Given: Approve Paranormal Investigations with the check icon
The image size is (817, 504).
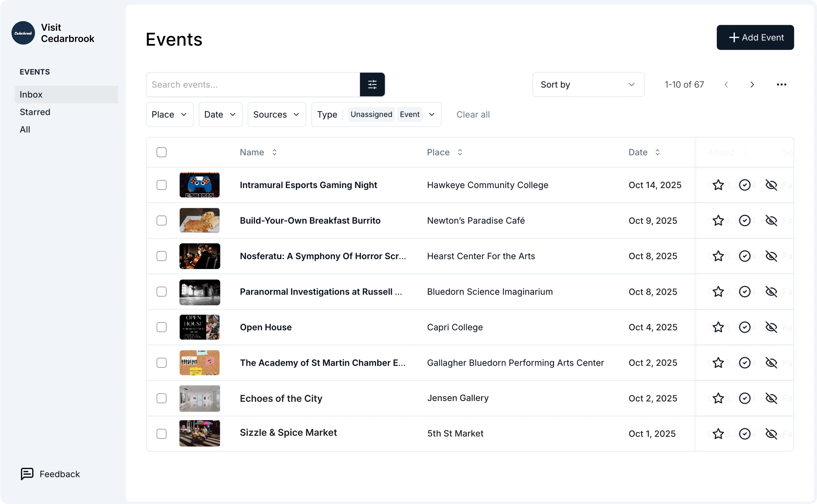Looking at the screenshot, I should [x=745, y=292].
